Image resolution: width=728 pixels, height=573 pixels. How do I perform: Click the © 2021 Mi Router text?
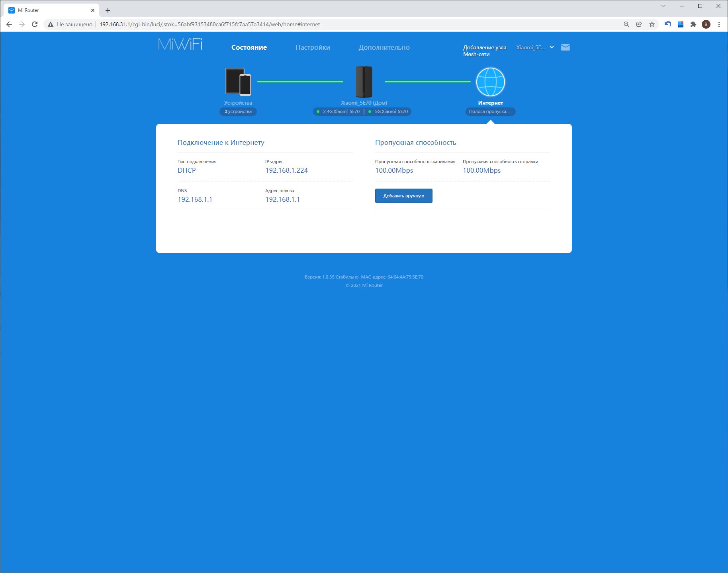click(364, 285)
